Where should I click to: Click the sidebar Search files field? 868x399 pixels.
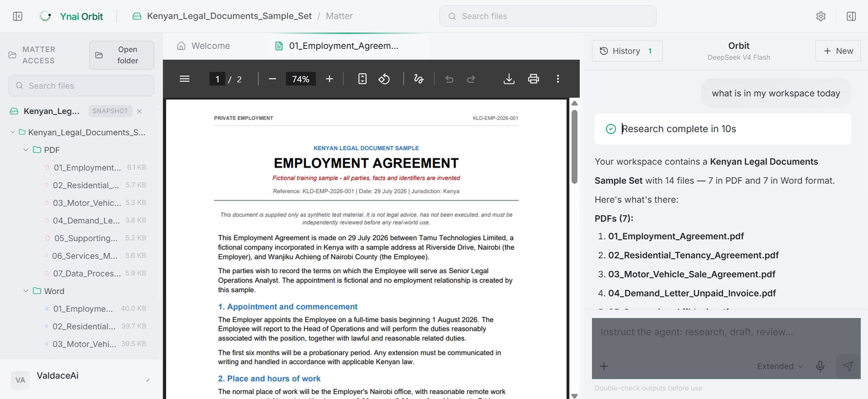click(81, 86)
